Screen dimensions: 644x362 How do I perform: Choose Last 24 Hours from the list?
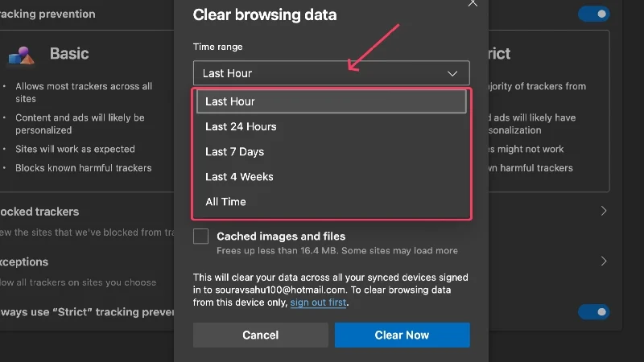[x=241, y=126]
